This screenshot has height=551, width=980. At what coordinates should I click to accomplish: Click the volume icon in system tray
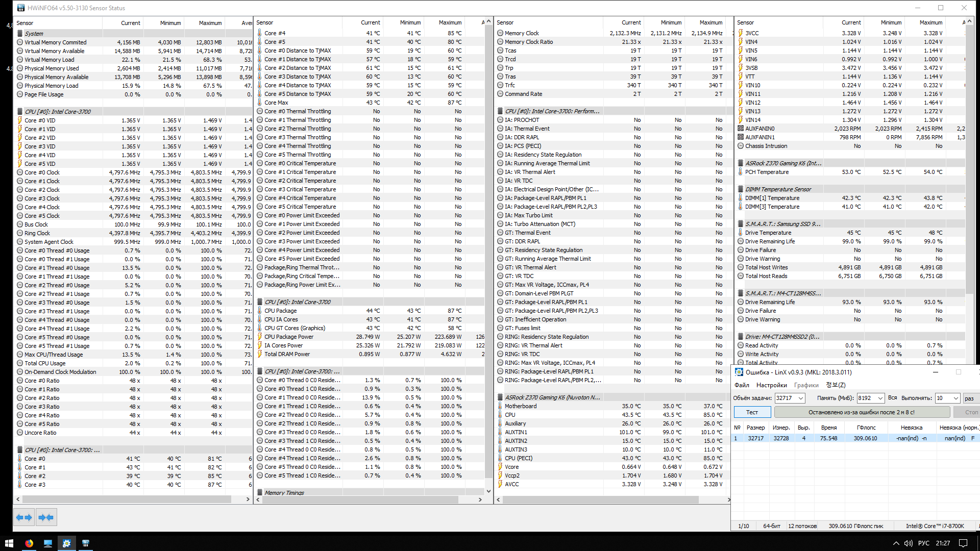[908, 543]
